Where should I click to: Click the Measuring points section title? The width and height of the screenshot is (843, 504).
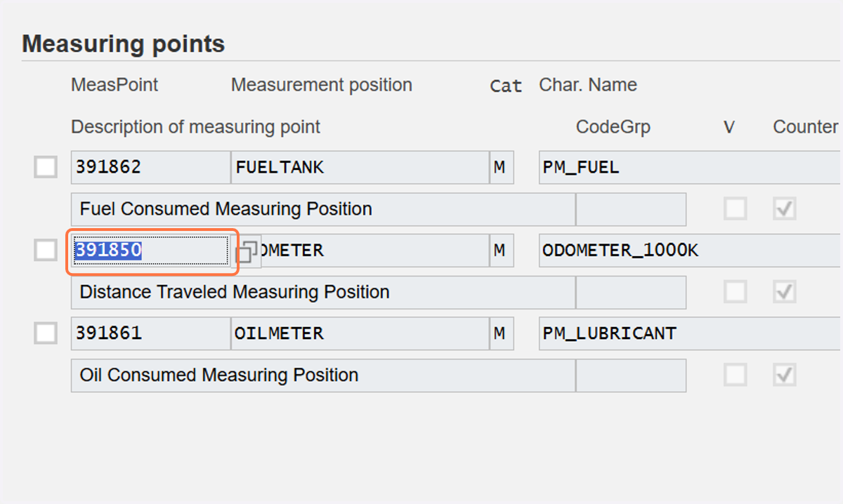pos(124,44)
